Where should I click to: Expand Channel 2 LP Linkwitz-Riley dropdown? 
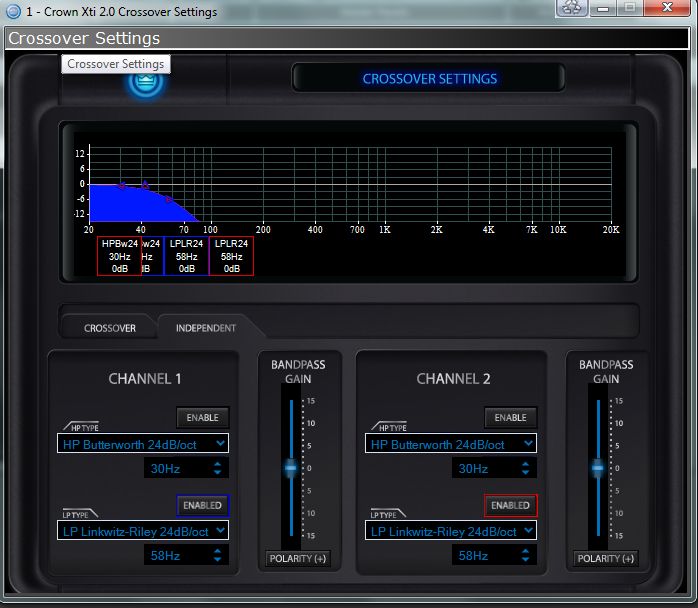tap(451, 530)
